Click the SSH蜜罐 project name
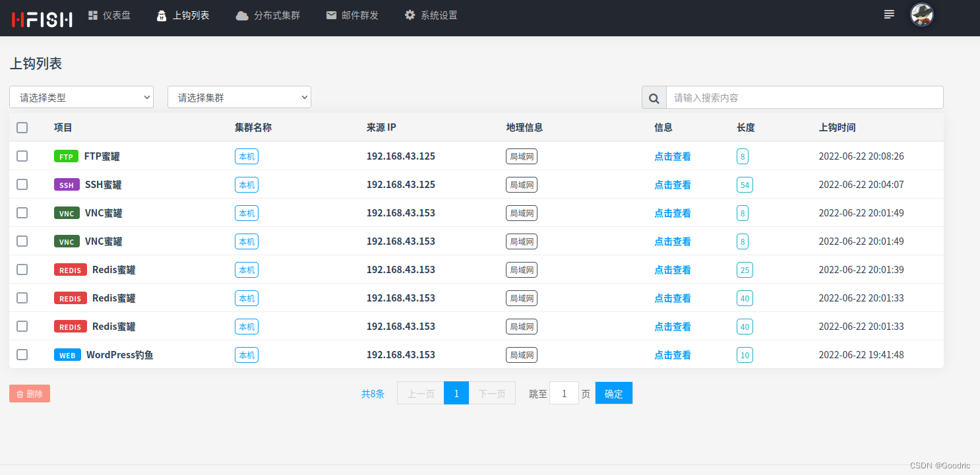 tap(103, 185)
